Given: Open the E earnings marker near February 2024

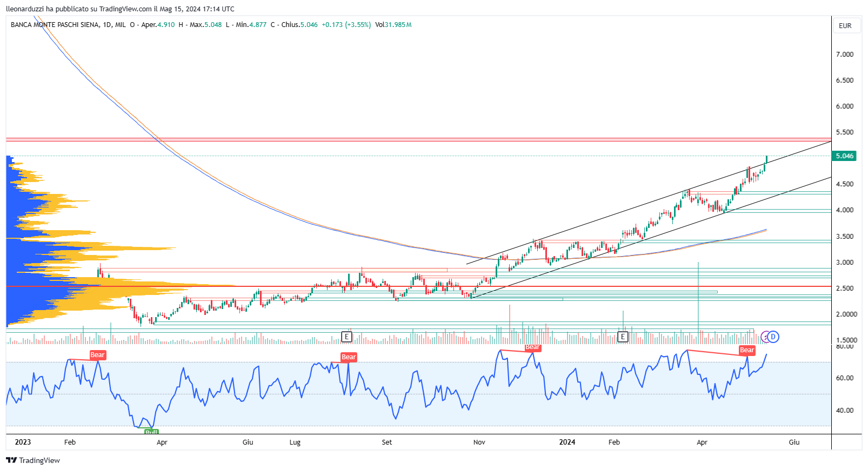Looking at the screenshot, I should pos(623,337).
